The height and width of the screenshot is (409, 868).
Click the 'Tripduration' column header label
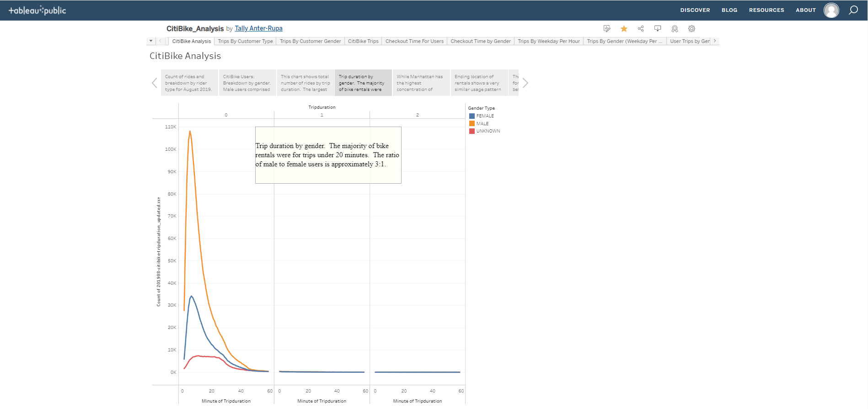point(322,107)
